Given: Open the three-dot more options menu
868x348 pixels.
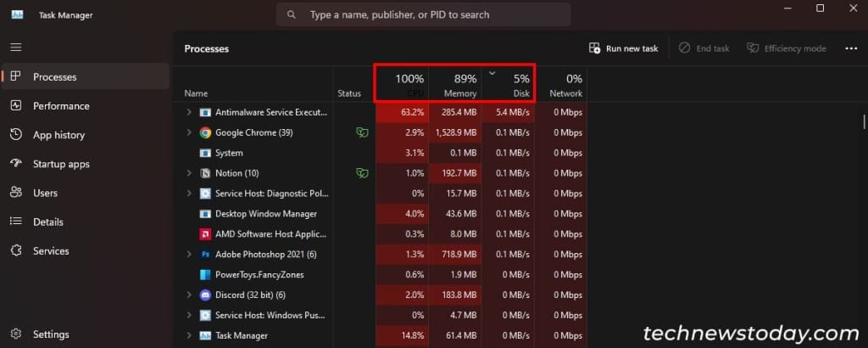Looking at the screenshot, I should [x=851, y=48].
